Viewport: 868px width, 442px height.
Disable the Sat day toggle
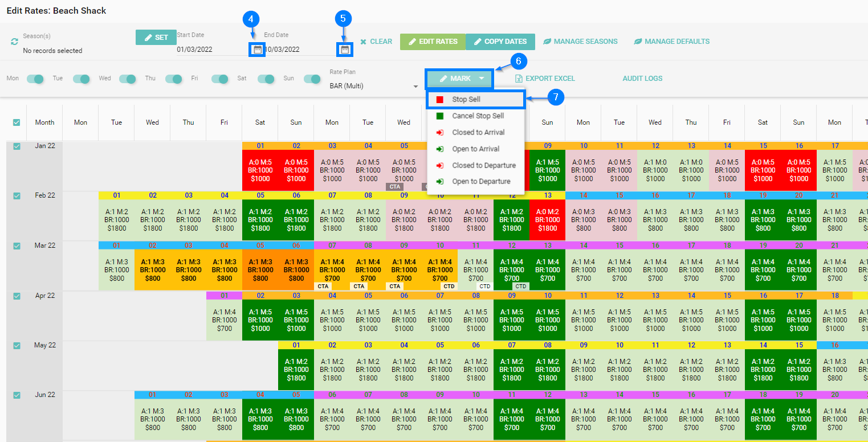pos(266,79)
